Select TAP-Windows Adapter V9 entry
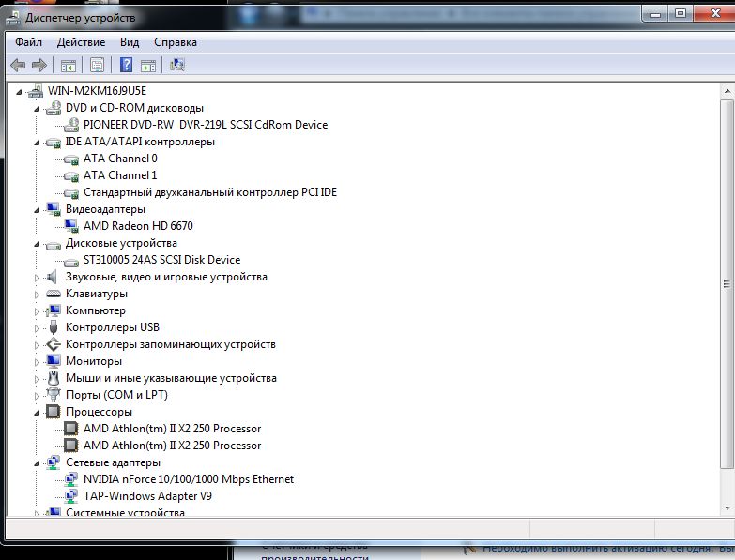The width and height of the screenshot is (735, 560). (147, 496)
